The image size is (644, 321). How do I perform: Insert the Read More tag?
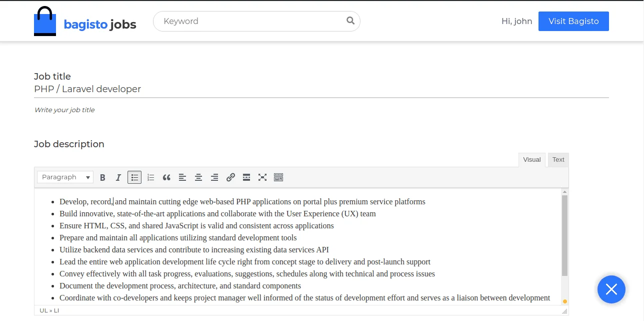click(x=246, y=177)
